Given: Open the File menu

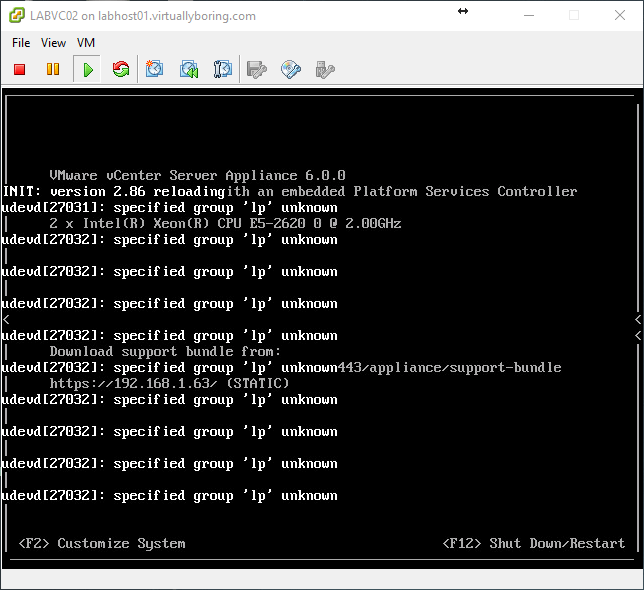Looking at the screenshot, I should click(21, 43).
